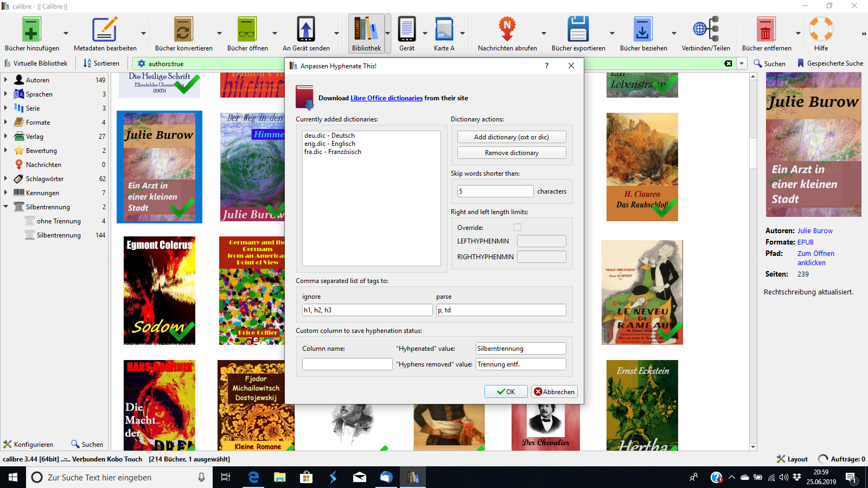The image size is (868, 488).
Task: Click the skip words characters field
Action: click(495, 191)
